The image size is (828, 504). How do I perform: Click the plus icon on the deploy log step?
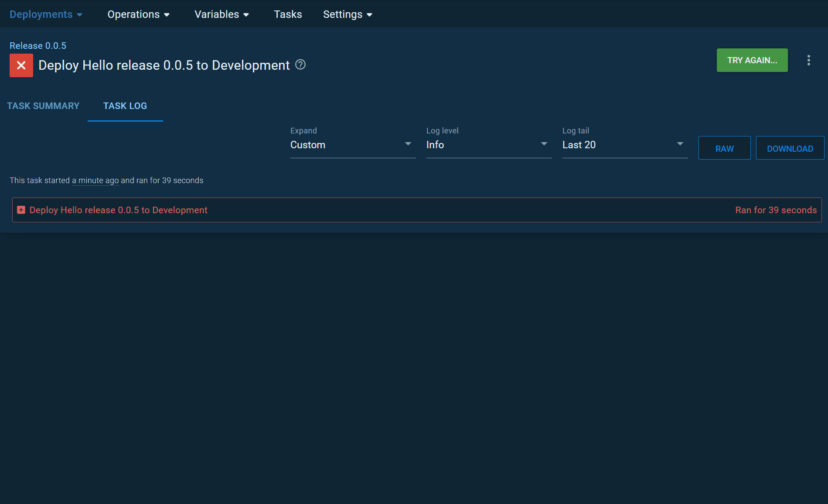pos(21,210)
